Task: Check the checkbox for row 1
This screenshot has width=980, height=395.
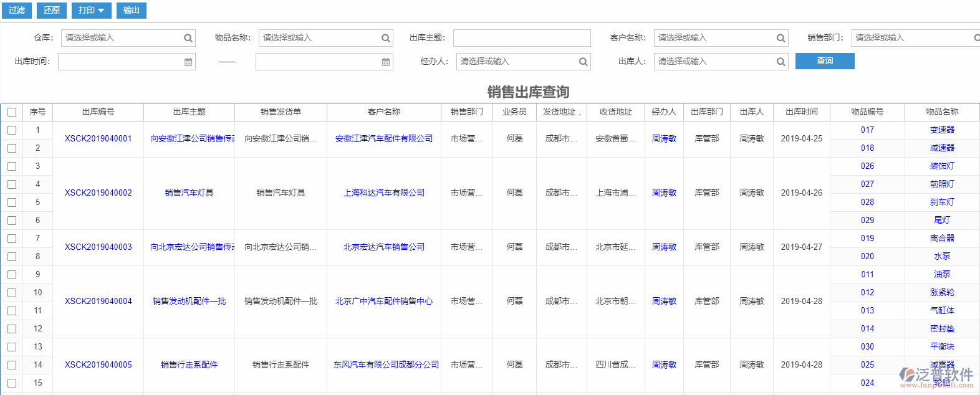Action: tap(12, 130)
